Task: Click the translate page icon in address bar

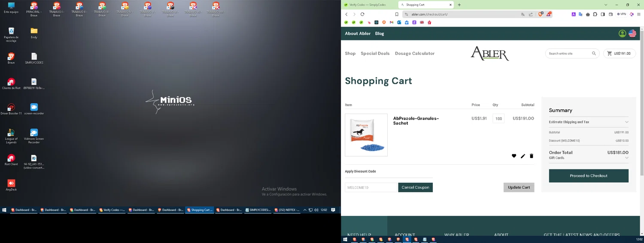Action: click(522, 14)
